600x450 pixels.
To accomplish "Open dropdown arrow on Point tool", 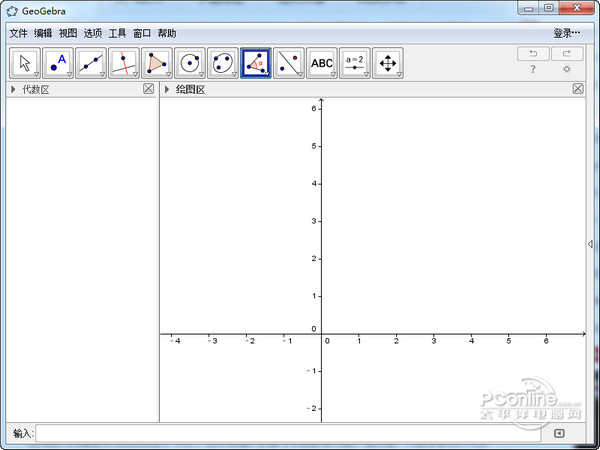I will (70, 74).
